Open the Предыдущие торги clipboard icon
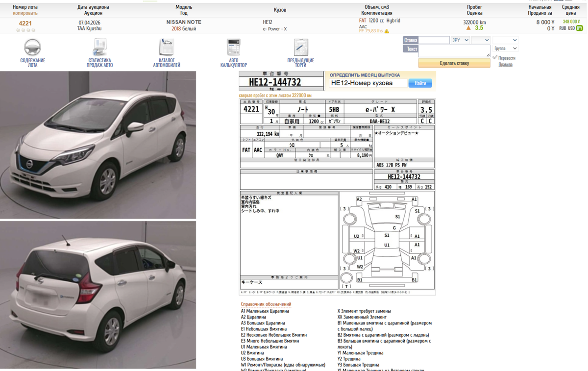Screen dimensions: 588x371 coord(301,48)
